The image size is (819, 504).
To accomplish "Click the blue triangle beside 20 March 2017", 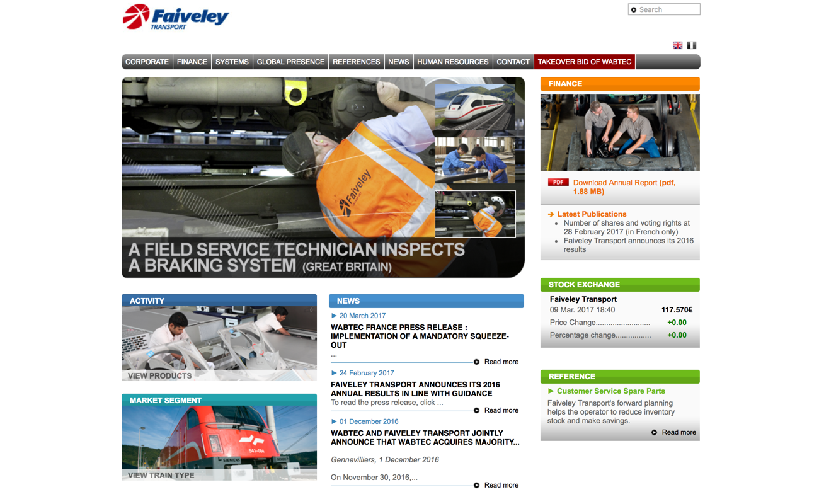I will tap(334, 316).
